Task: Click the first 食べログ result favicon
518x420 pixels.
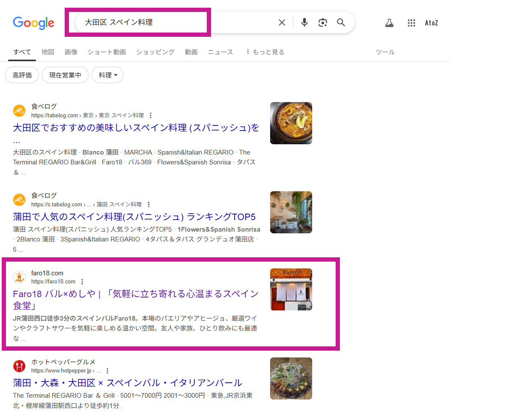Action: click(x=19, y=111)
